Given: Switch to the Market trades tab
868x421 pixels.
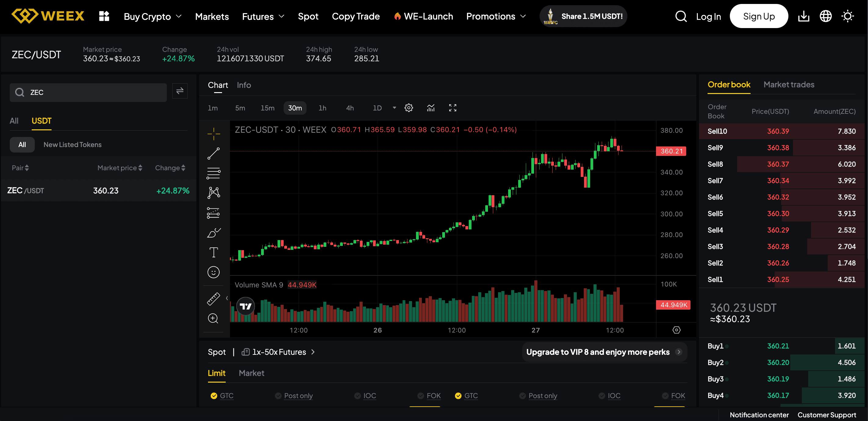Looking at the screenshot, I should pos(788,85).
